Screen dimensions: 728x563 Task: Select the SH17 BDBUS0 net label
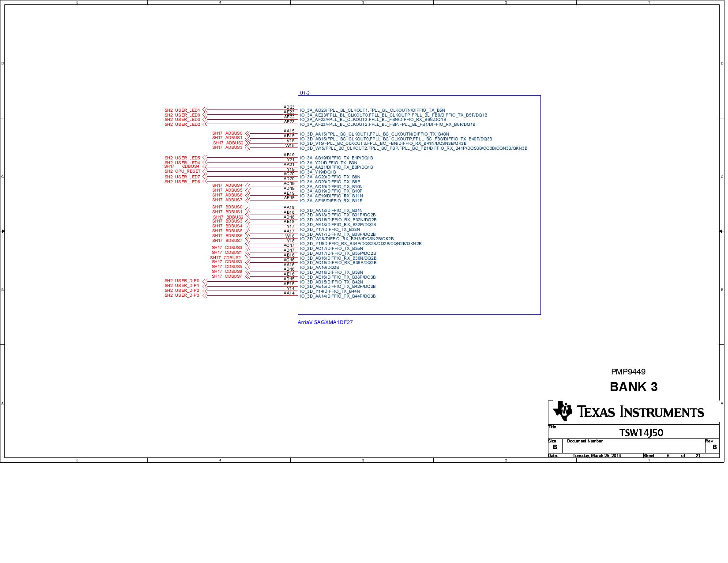(227, 207)
